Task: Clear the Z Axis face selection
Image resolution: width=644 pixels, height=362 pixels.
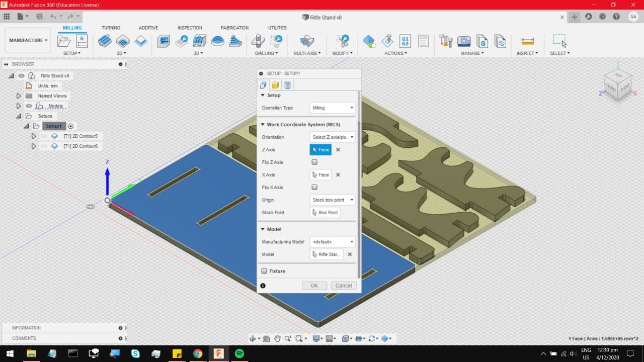Action: (x=338, y=149)
